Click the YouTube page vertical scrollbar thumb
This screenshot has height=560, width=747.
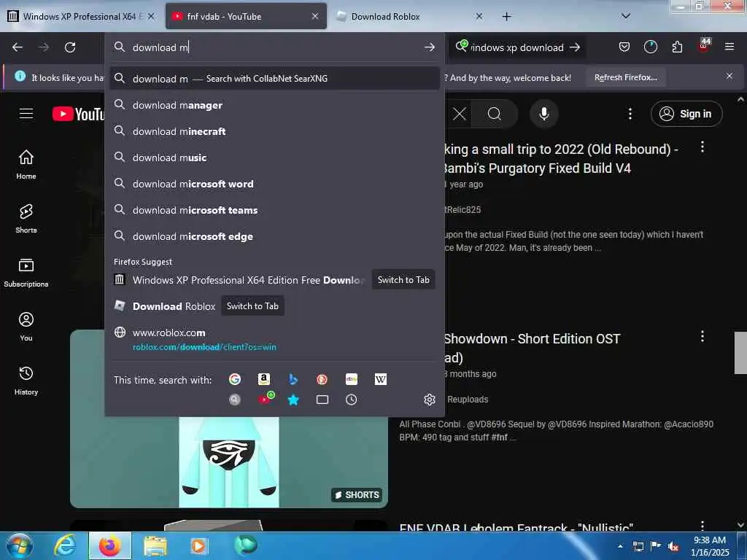pos(740,353)
